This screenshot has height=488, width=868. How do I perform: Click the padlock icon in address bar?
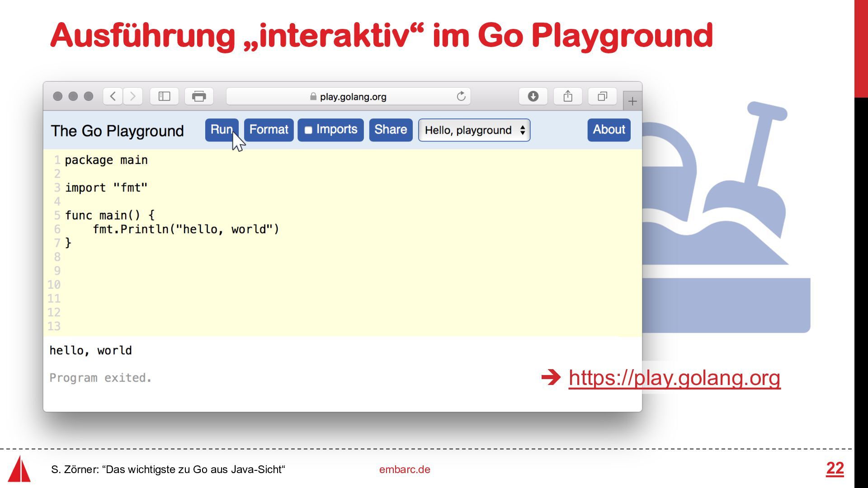[x=313, y=97]
